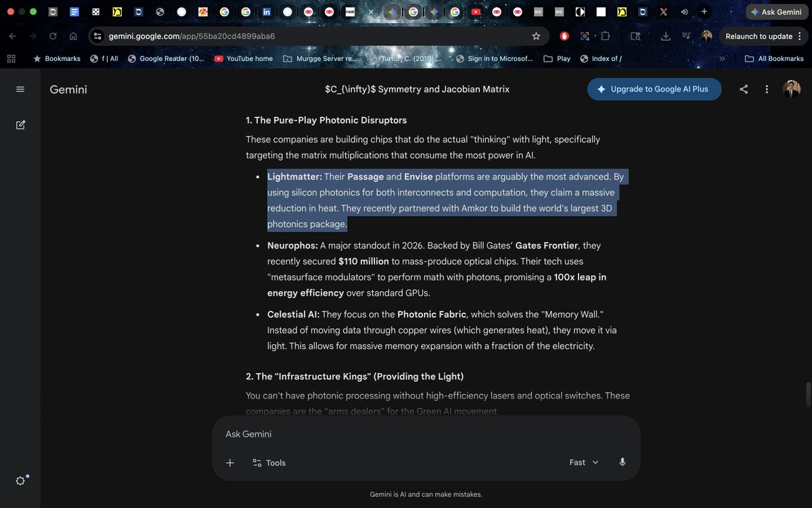
Task: Open Gemini settings gear in sidebar
Action: tap(20, 481)
